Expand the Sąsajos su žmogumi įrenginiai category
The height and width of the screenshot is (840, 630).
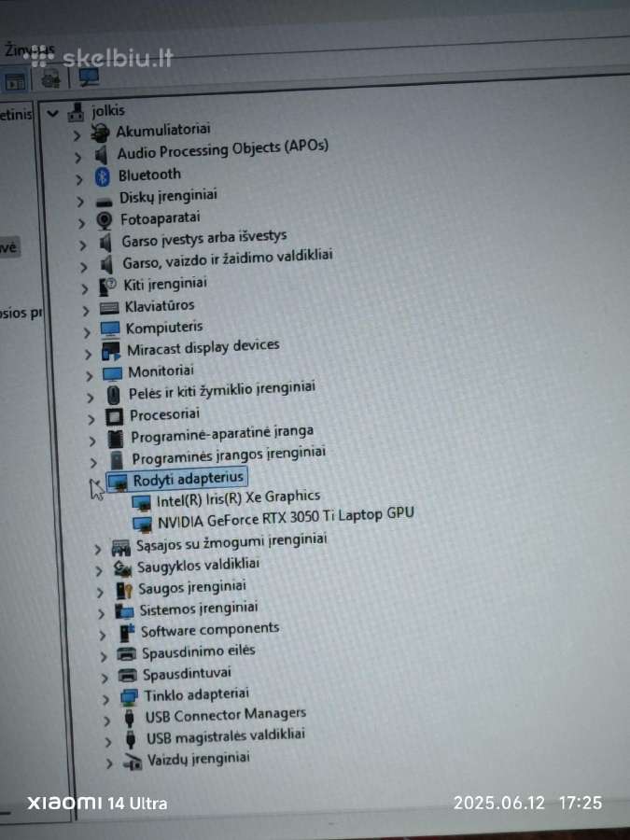point(97,550)
